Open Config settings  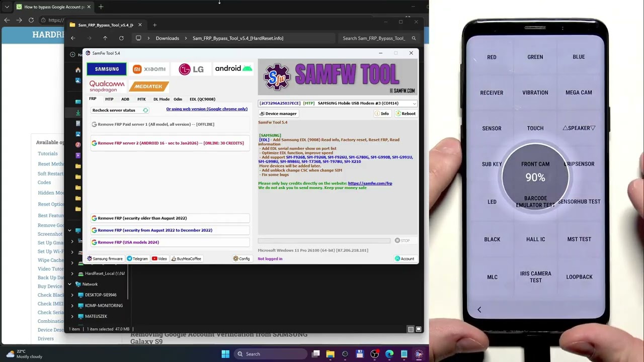[x=242, y=259]
